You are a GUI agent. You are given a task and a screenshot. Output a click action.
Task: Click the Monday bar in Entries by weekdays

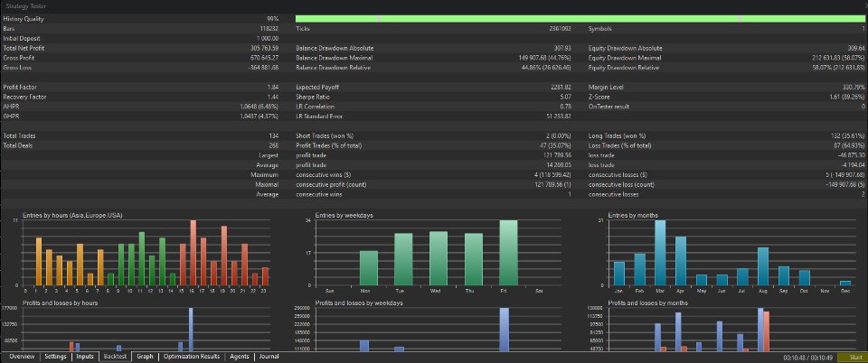coord(368,268)
